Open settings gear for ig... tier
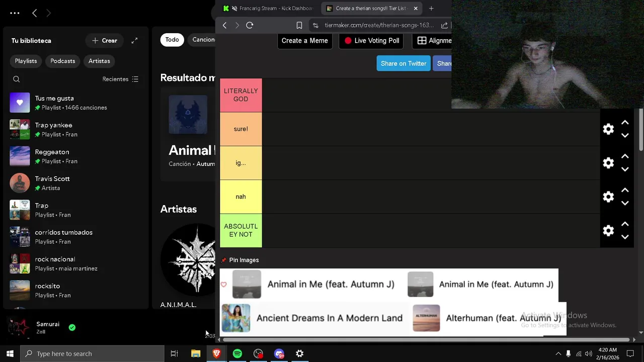The height and width of the screenshot is (362, 644). [x=608, y=163]
